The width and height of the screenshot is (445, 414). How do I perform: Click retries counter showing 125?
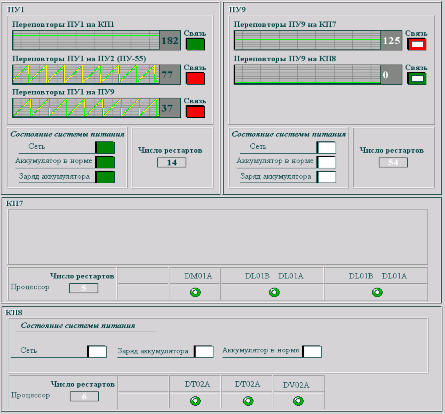tap(391, 41)
